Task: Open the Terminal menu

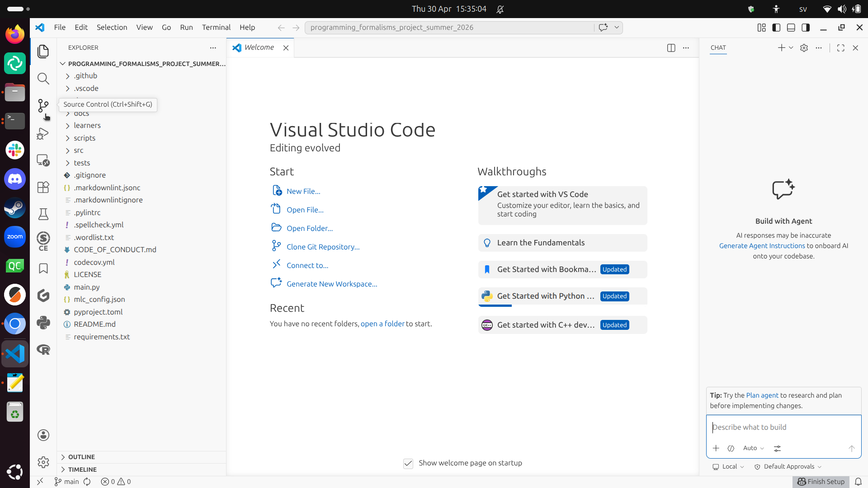Action: click(216, 28)
